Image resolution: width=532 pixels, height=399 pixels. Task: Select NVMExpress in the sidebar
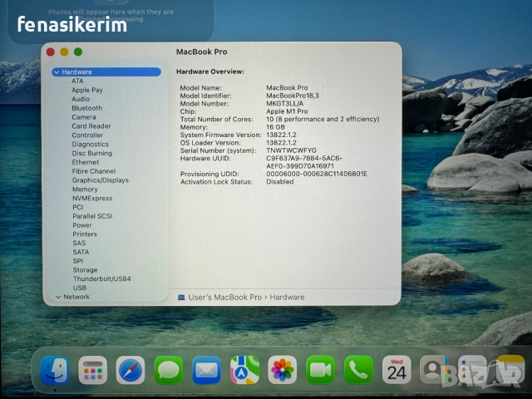pyautogui.click(x=92, y=198)
